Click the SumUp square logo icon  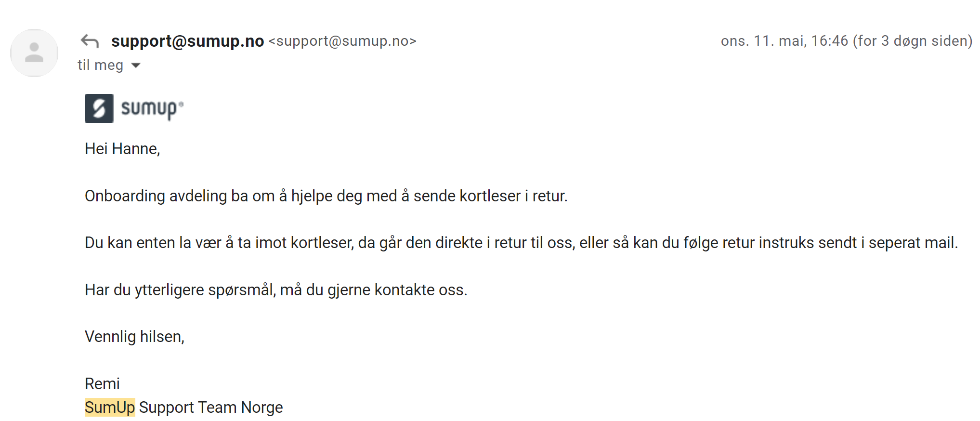tap(99, 108)
